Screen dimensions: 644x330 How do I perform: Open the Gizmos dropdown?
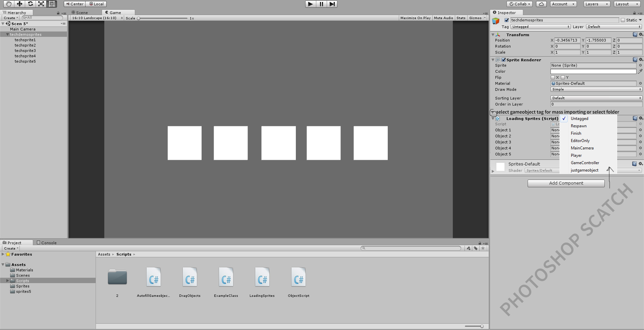pyautogui.click(x=477, y=18)
